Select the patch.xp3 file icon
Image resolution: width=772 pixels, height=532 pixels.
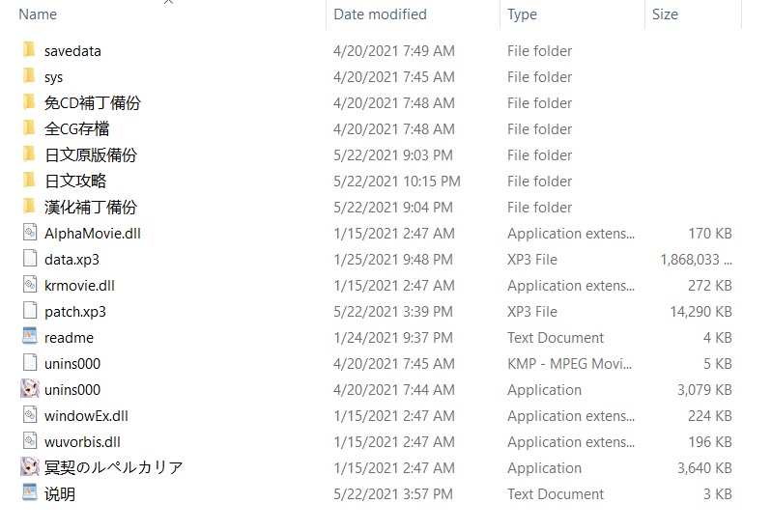click(x=30, y=311)
